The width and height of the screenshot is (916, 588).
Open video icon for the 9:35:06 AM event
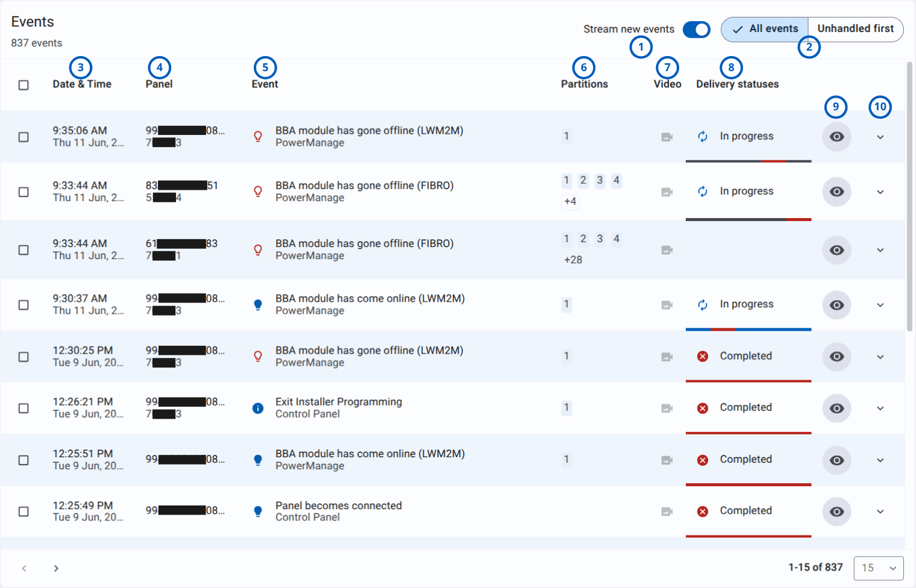coord(667,137)
